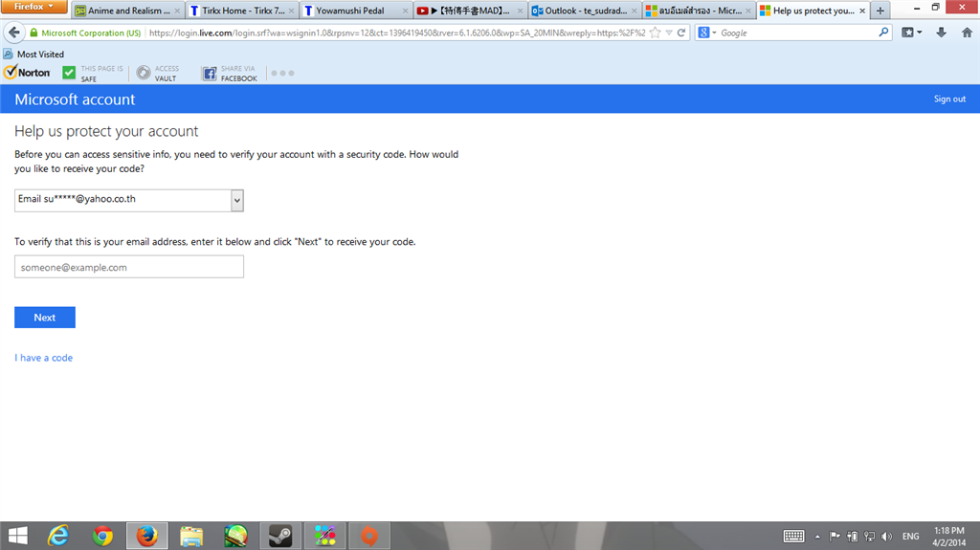Open the green globe app taskbar icon
The image size is (980, 550).
pos(235,536)
